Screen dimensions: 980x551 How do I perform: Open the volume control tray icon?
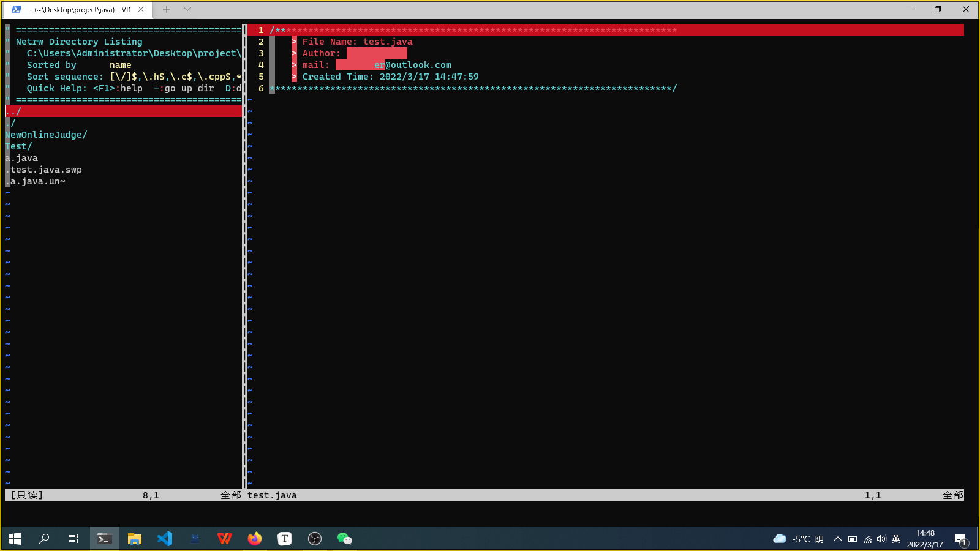[881, 539]
